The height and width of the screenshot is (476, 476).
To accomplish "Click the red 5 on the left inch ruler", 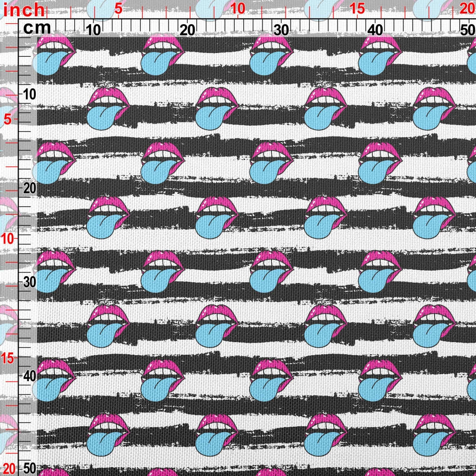I will pyautogui.click(x=8, y=119).
